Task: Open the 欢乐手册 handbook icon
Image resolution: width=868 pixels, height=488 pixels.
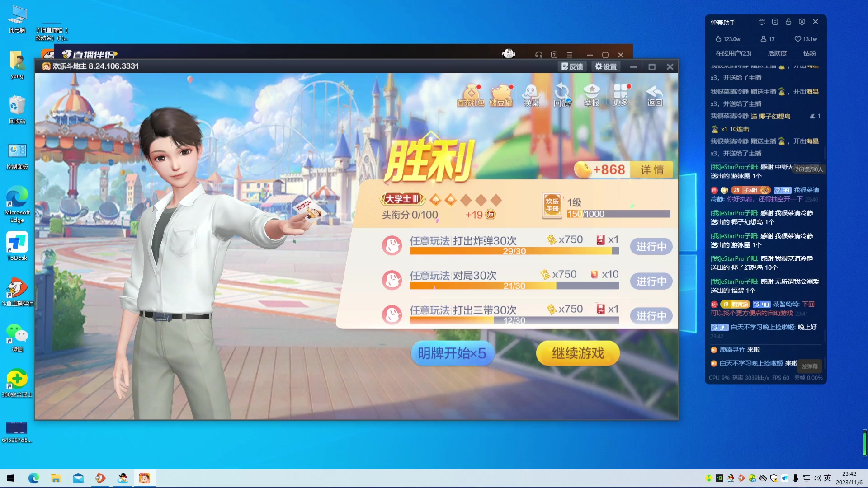Action: 552,205
